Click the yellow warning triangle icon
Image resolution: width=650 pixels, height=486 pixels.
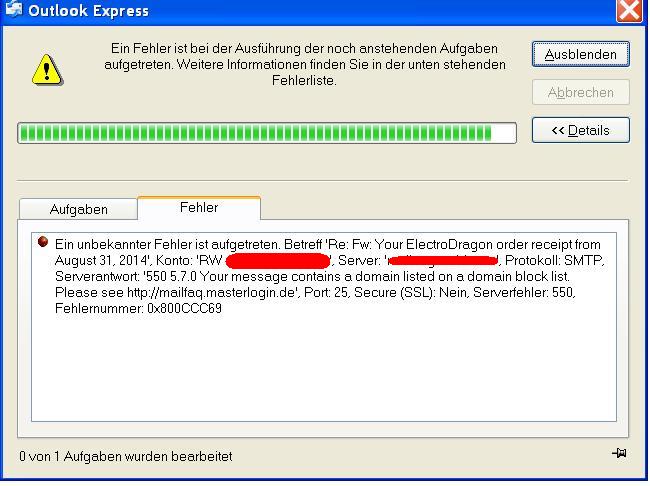tap(47, 70)
